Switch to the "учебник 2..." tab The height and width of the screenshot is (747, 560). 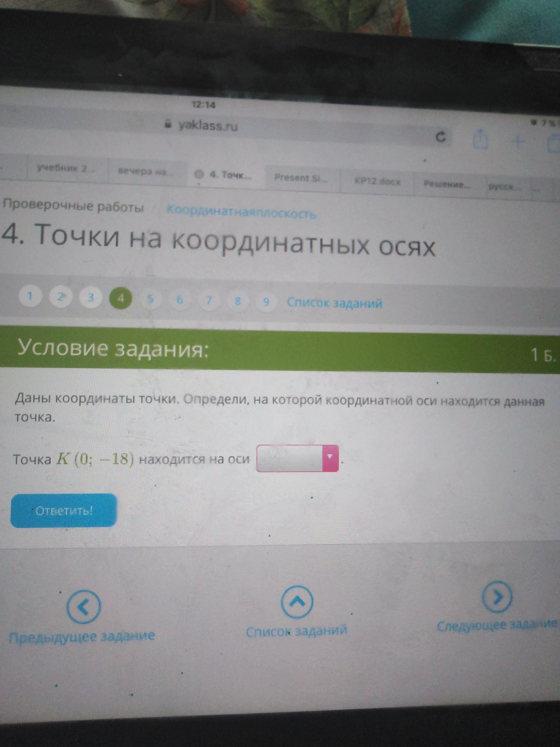(x=66, y=168)
